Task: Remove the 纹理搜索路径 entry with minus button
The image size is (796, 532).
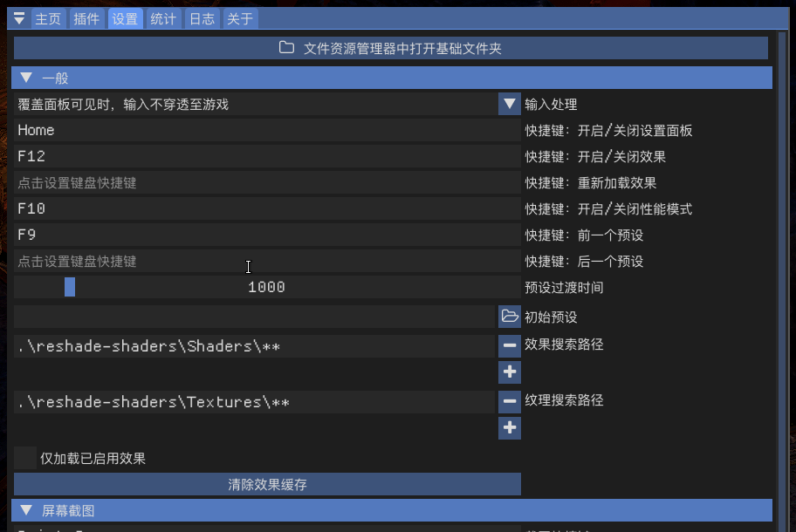Action: click(x=510, y=402)
